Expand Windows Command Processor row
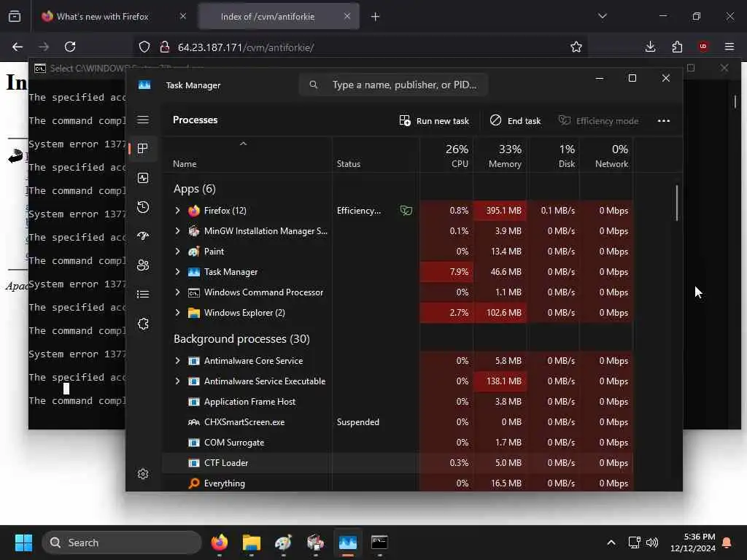Viewport: 747px width, 560px height. point(178,292)
